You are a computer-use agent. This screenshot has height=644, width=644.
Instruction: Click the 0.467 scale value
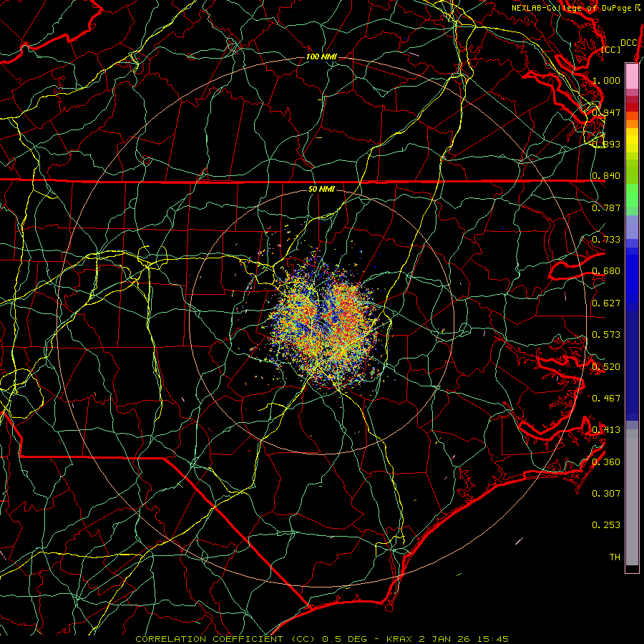coord(606,399)
